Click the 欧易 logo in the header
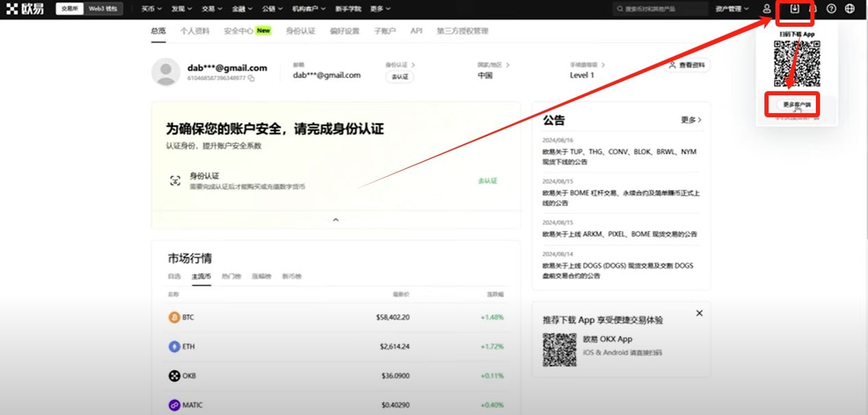Image resolution: width=868 pixels, height=415 pixels. [25, 9]
